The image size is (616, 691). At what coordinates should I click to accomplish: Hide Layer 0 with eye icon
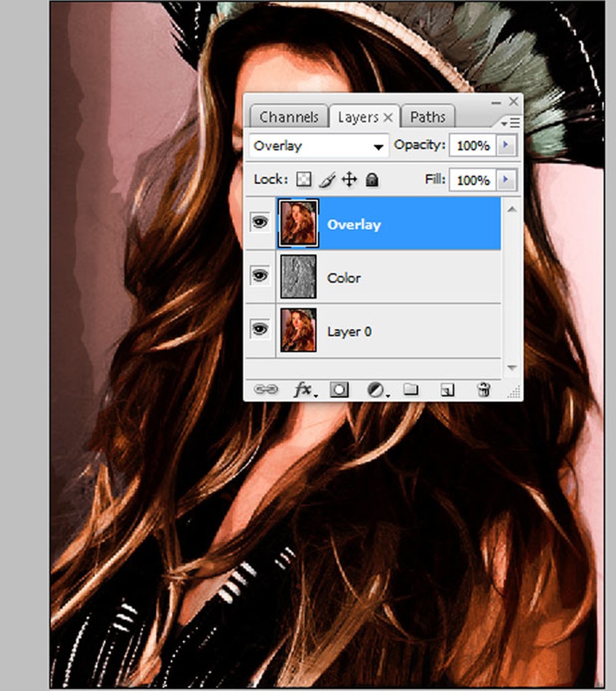click(x=260, y=329)
